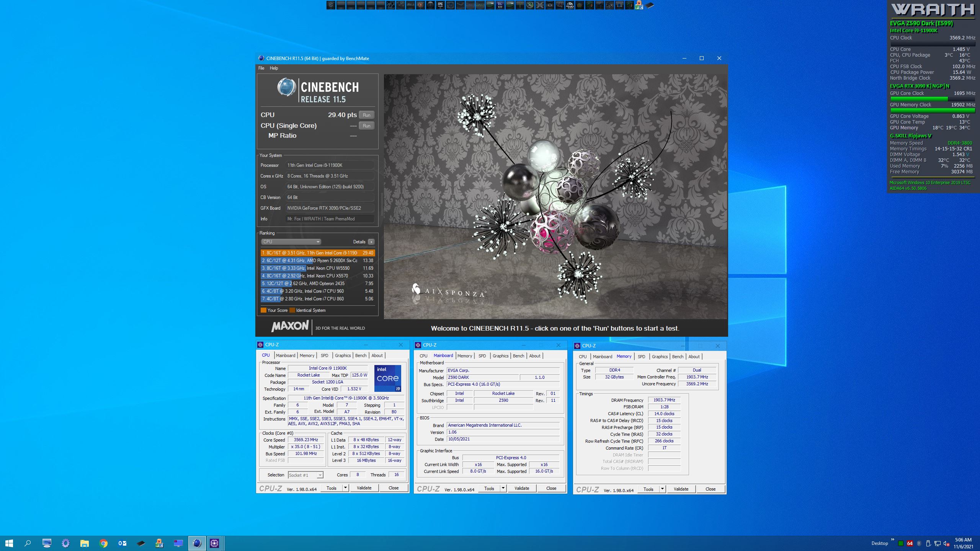This screenshot has height=551, width=980.
Task: Run the CPU multi-core test
Action: click(366, 115)
